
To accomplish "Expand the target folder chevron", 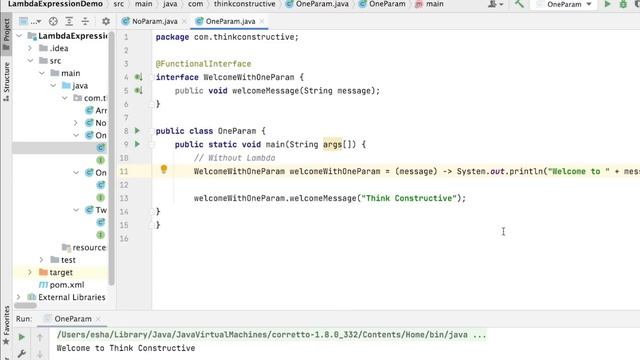I will (30, 272).
